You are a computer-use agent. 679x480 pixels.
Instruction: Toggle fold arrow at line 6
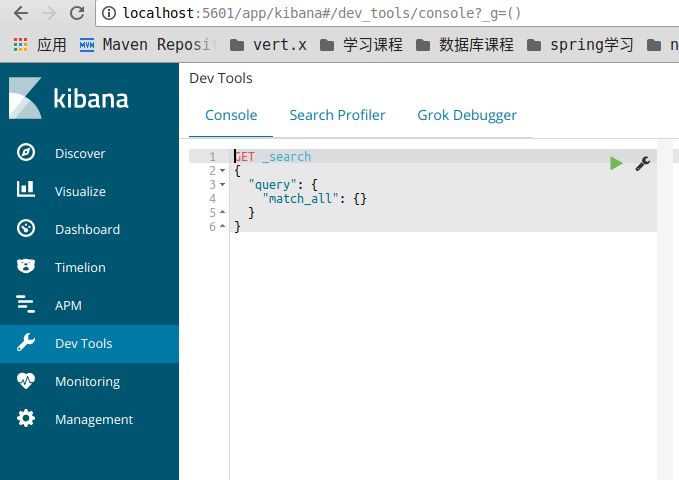[222, 227]
